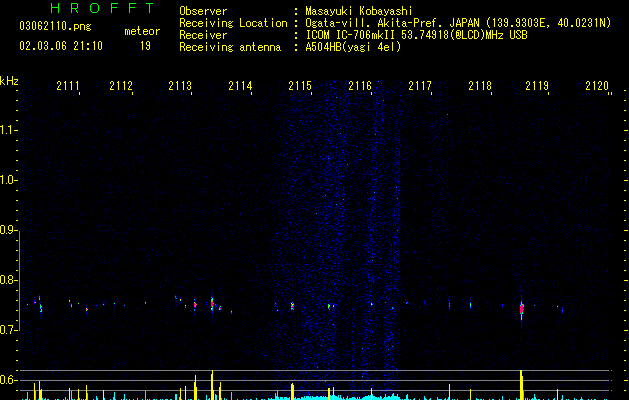The image size is (629, 400).
Task: Click the 2112 time axis marker
Action: coord(121,86)
